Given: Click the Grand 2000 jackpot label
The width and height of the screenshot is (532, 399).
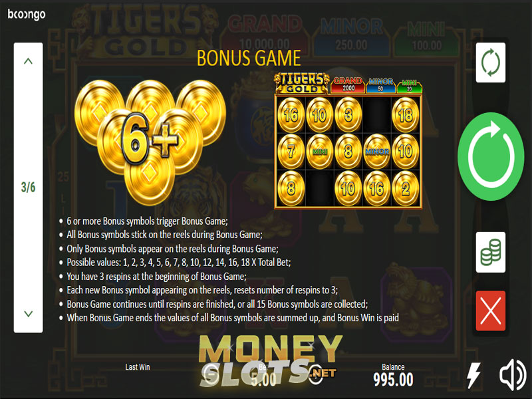Looking at the screenshot, I should pyautogui.click(x=348, y=84).
